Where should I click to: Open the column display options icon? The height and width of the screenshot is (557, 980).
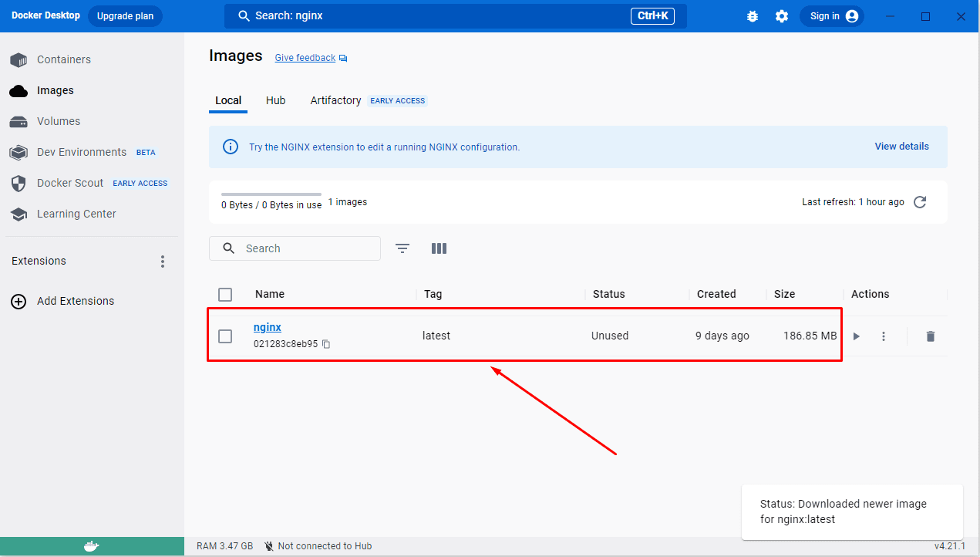click(x=439, y=248)
